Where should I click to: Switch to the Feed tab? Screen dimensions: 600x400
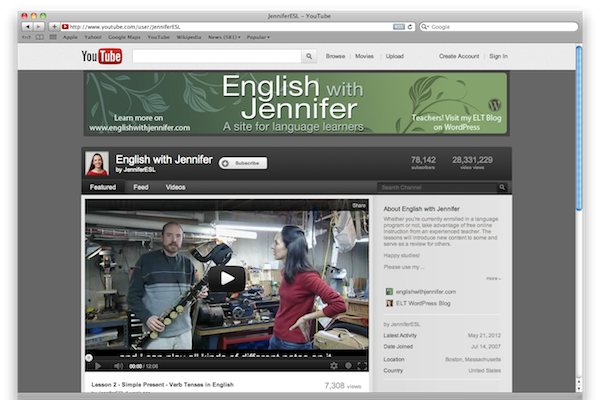point(141,187)
